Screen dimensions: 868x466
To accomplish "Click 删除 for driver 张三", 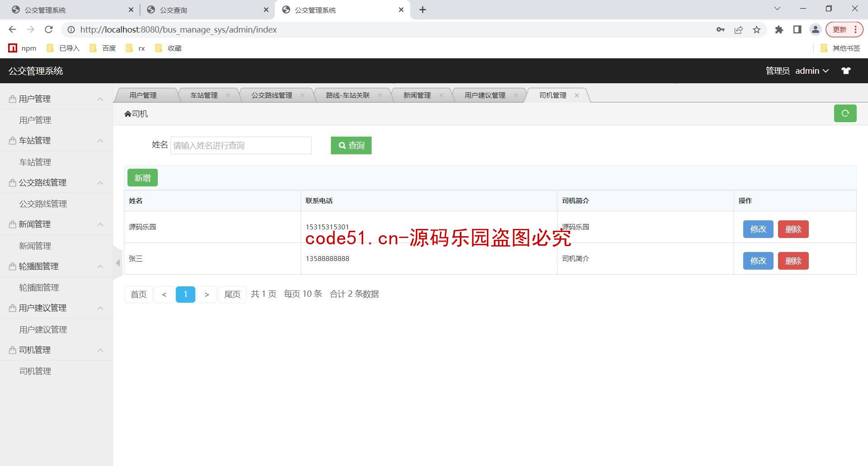I will [x=793, y=261].
